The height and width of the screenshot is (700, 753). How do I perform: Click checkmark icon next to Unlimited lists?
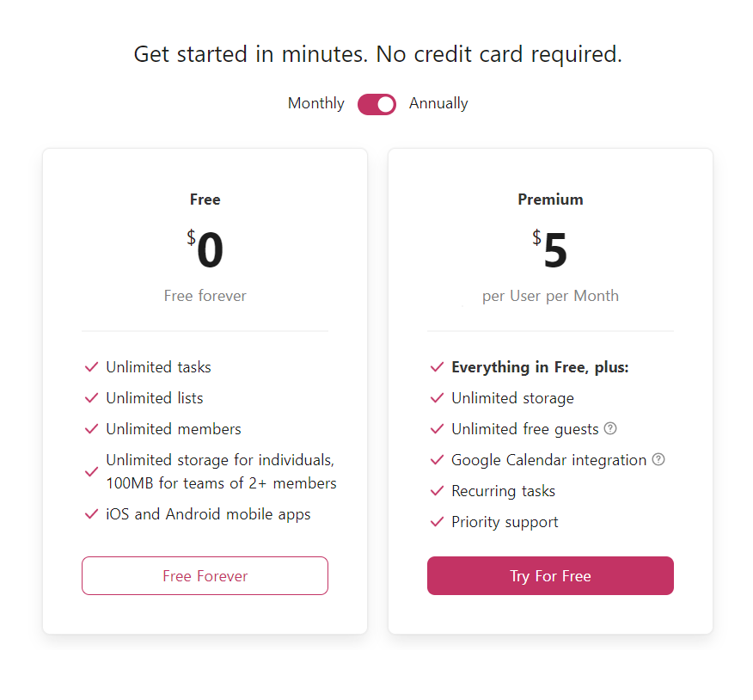tap(91, 398)
